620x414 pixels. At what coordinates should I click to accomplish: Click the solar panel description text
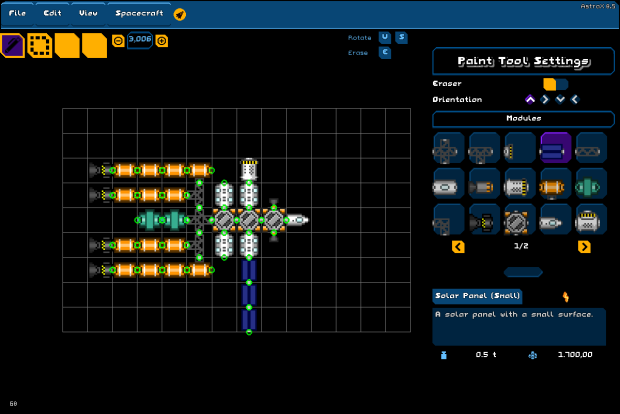(514, 315)
